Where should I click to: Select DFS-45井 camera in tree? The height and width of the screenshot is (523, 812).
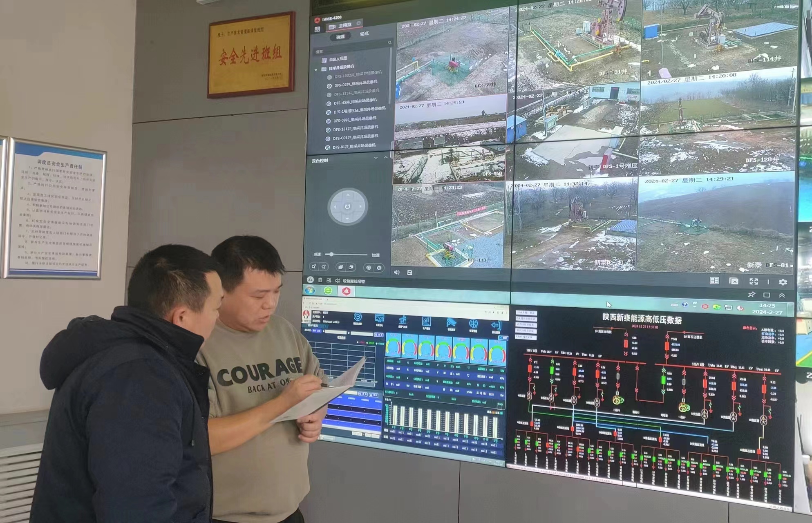coord(351,102)
